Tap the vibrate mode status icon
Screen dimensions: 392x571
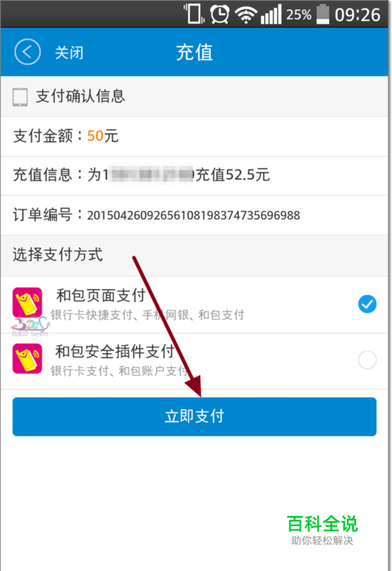194,14
